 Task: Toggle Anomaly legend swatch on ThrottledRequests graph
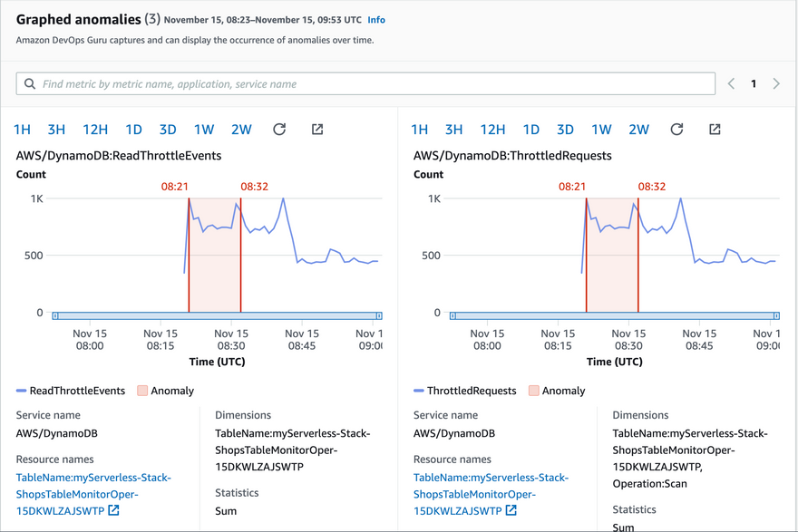(534, 391)
